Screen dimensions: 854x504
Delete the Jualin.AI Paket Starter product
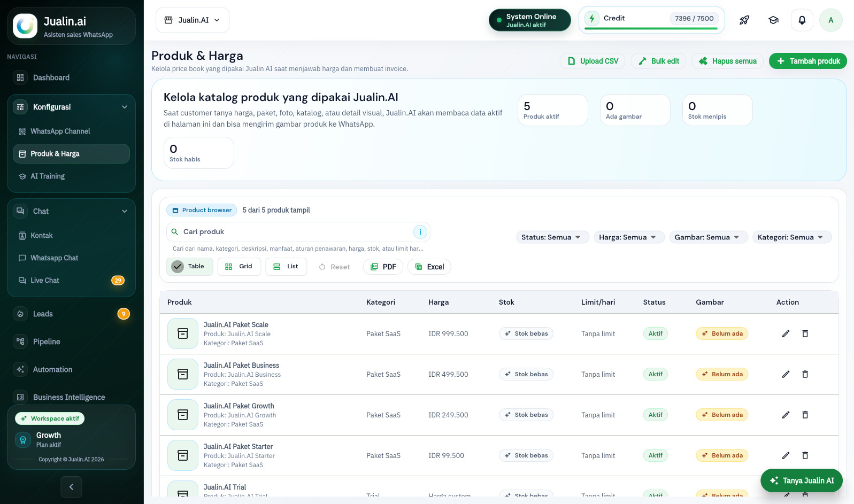coord(805,455)
